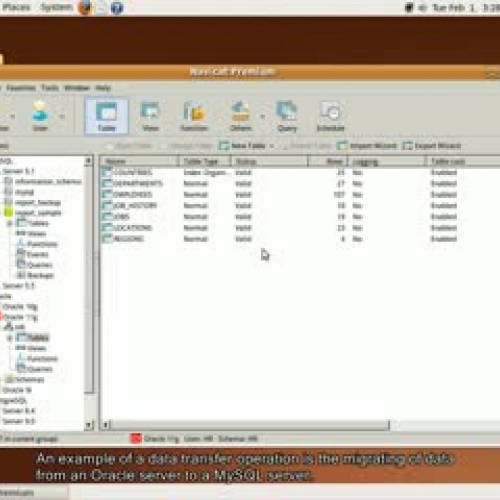Click the JOBS table icon
The height and width of the screenshot is (500, 500).
click(107, 217)
